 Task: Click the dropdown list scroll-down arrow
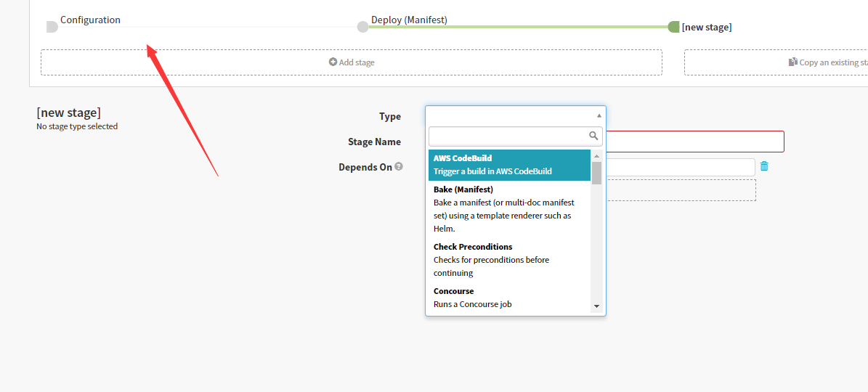coord(597,306)
